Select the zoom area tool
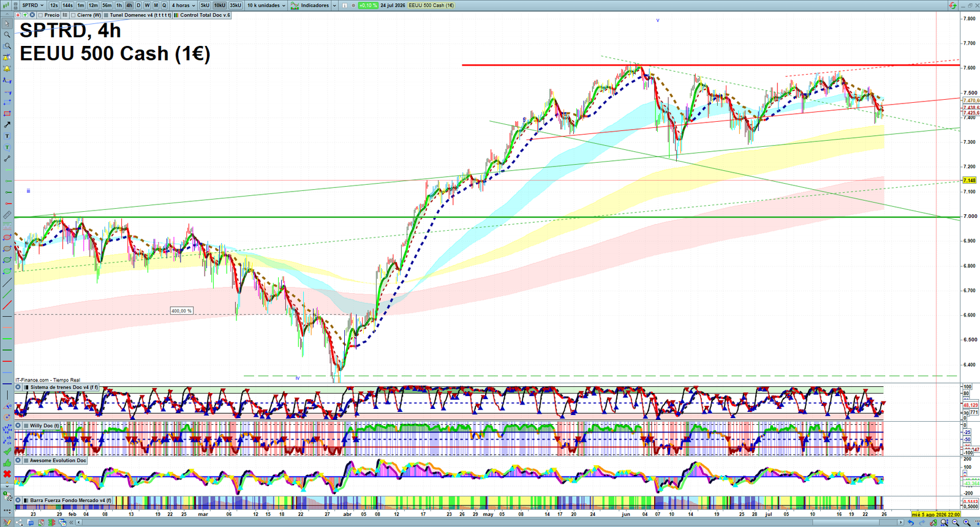This screenshot has height=527, width=980. tap(7, 46)
